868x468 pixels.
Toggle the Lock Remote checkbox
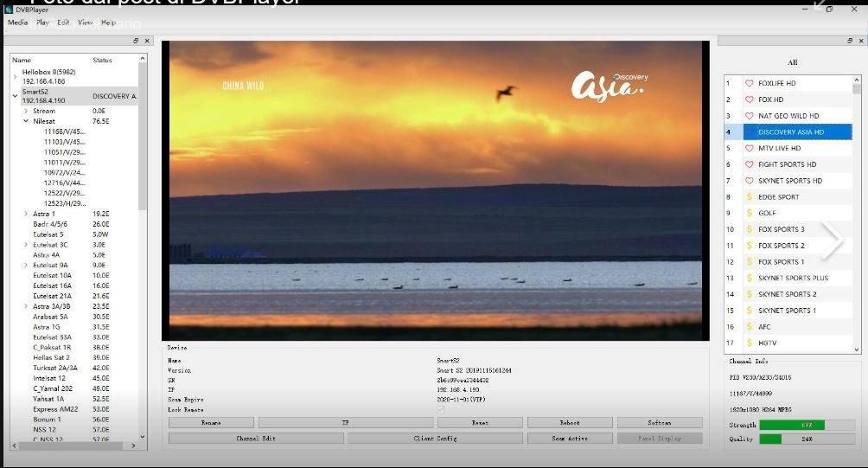pyautogui.click(x=441, y=409)
